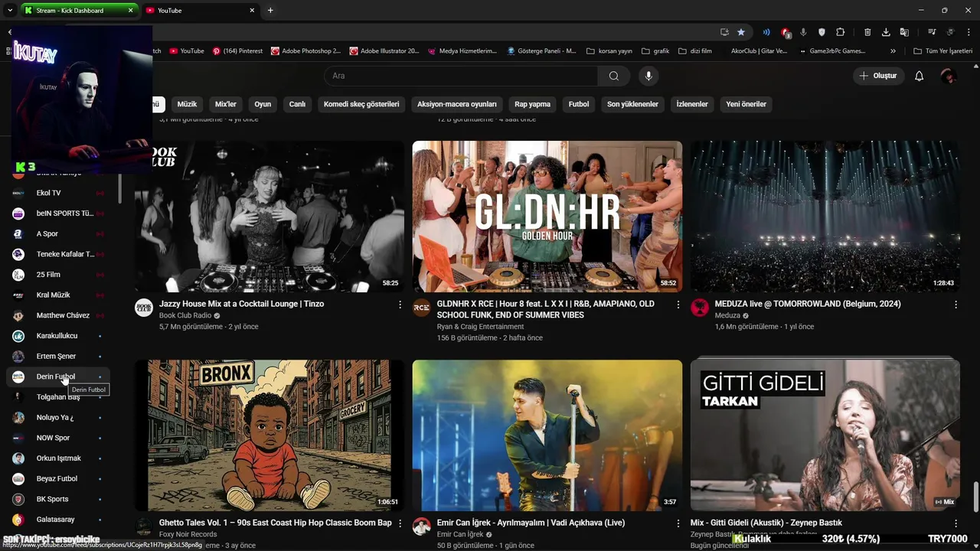Open video title GLDNHR X RCE Hour 8
This screenshot has height=551, width=980.
[546, 309]
